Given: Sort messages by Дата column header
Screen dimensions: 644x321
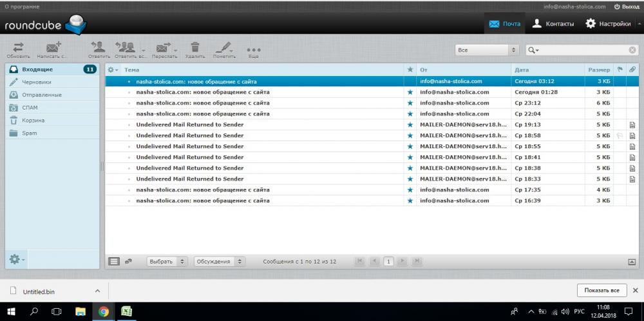Looking at the screenshot, I should [x=522, y=70].
